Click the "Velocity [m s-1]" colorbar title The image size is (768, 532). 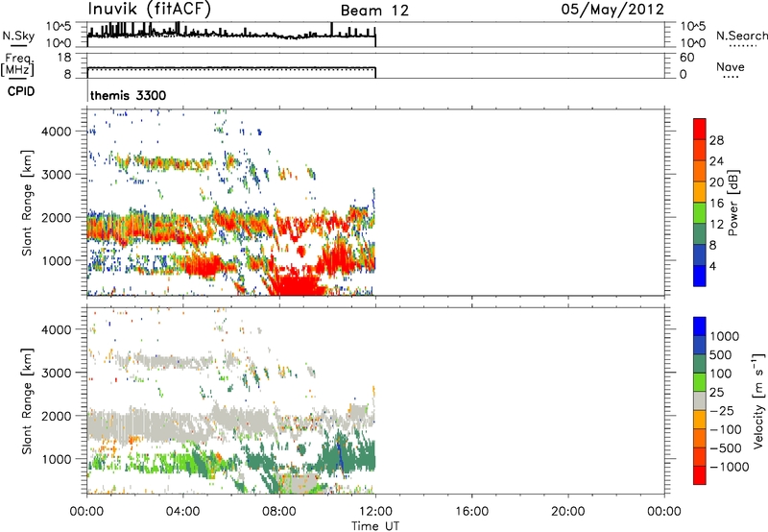tap(759, 400)
